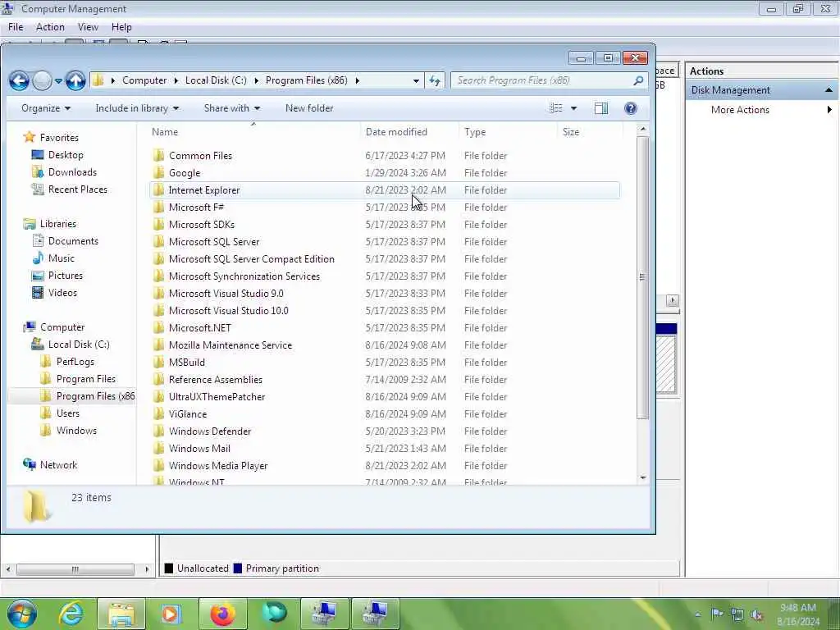Open the Include in library dropdown

pyautogui.click(x=137, y=108)
